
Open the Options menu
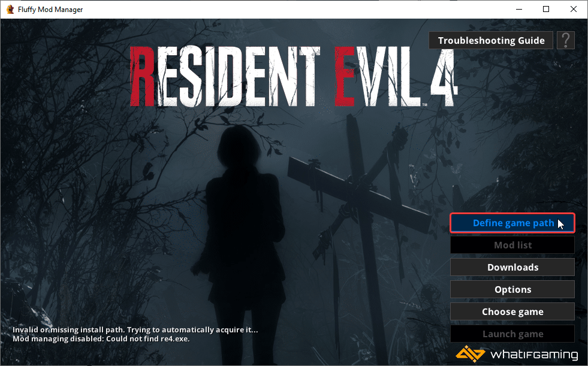512,289
